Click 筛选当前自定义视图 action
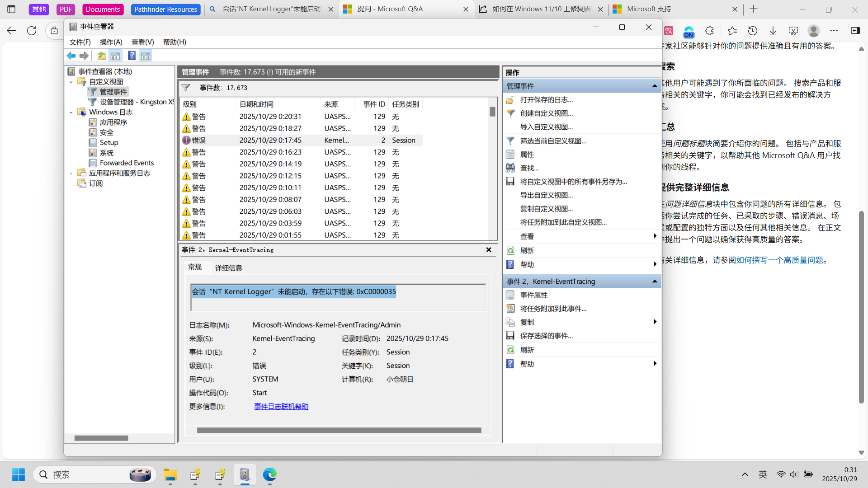 (x=553, y=141)
